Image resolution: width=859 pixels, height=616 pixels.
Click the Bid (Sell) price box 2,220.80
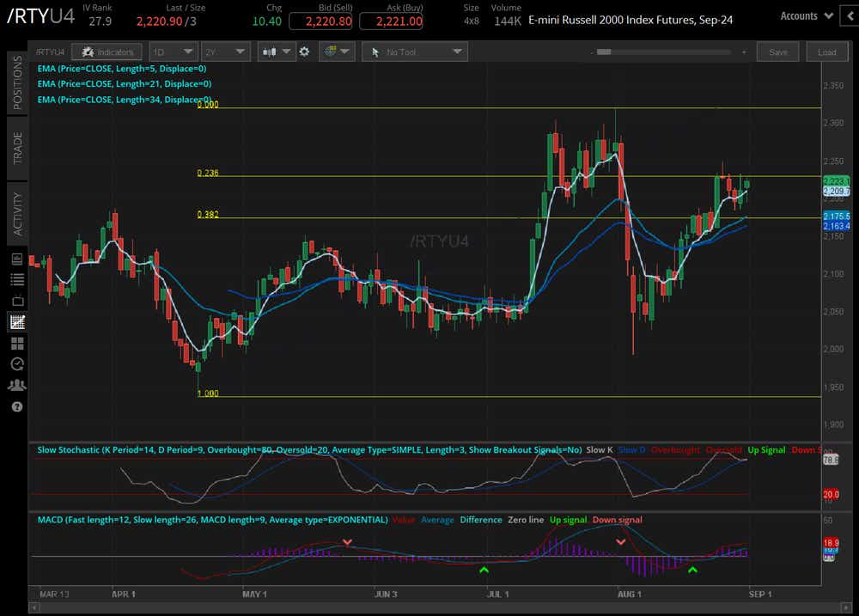point(320,21)
